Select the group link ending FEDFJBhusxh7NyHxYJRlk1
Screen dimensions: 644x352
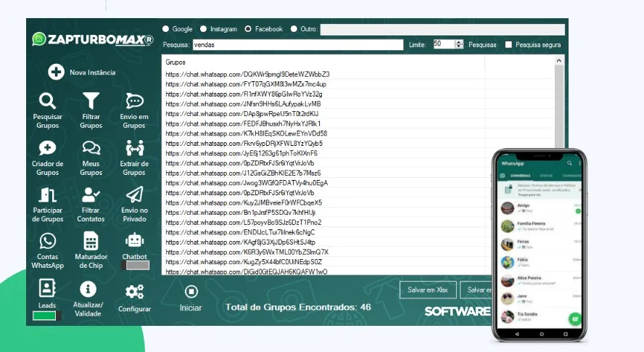tap(243, 124)
